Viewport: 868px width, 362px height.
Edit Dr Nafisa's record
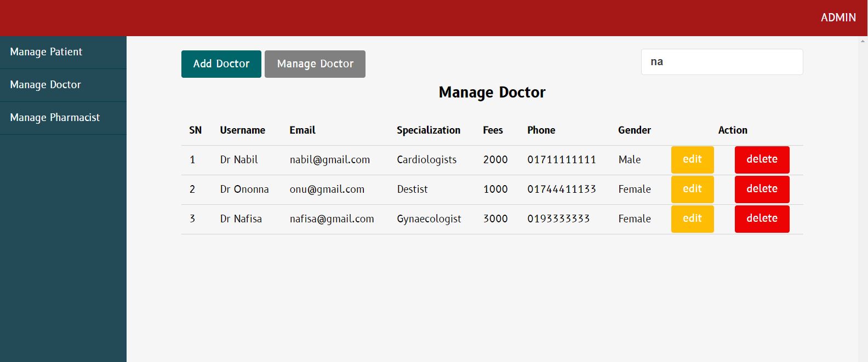tap(693, 219)
